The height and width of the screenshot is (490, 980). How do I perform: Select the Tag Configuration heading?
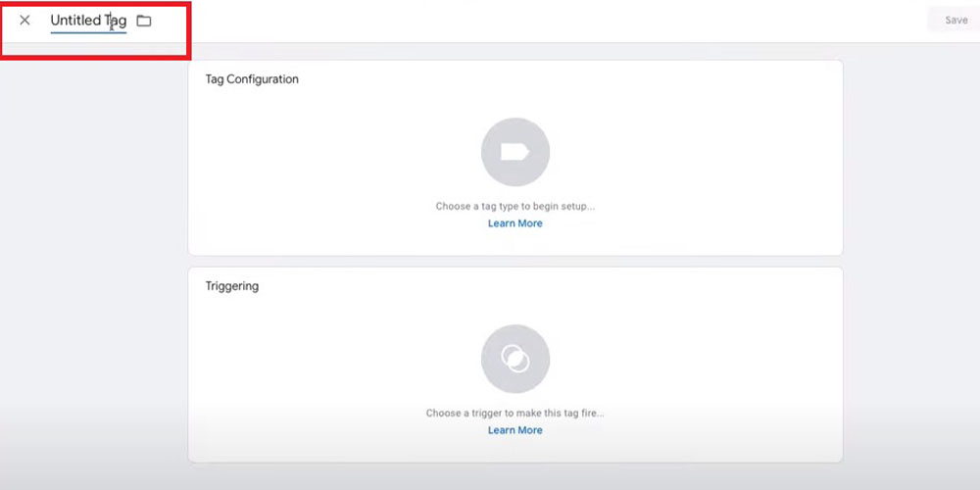(x=252, y=79)
